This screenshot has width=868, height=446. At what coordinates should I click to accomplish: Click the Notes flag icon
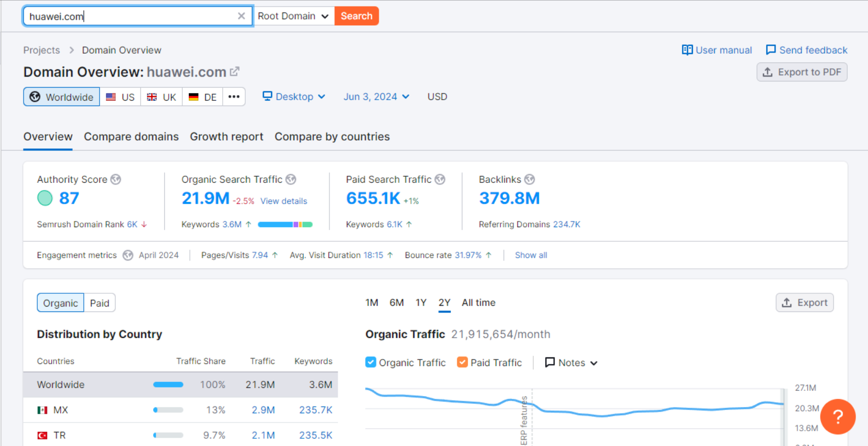pyautogui.click(x=550, y=362)
